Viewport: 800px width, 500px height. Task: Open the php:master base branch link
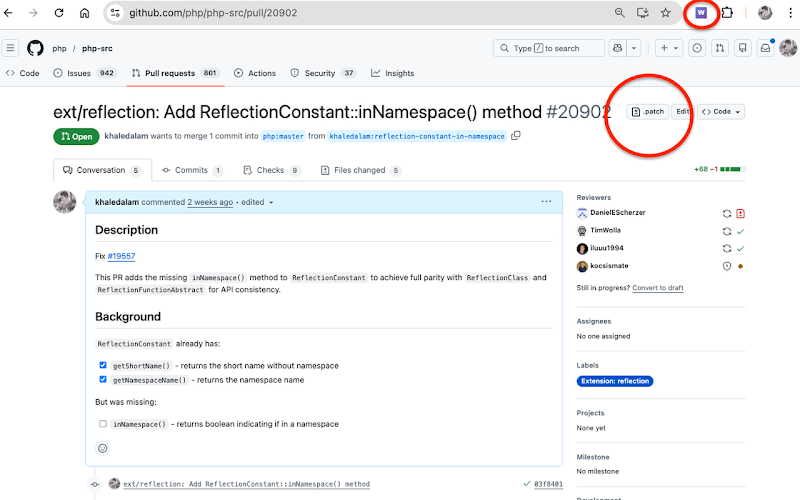(283, 136)
